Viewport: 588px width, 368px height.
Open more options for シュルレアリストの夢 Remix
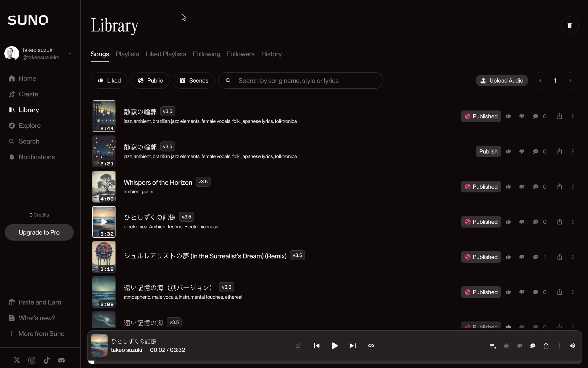point(573,257)
